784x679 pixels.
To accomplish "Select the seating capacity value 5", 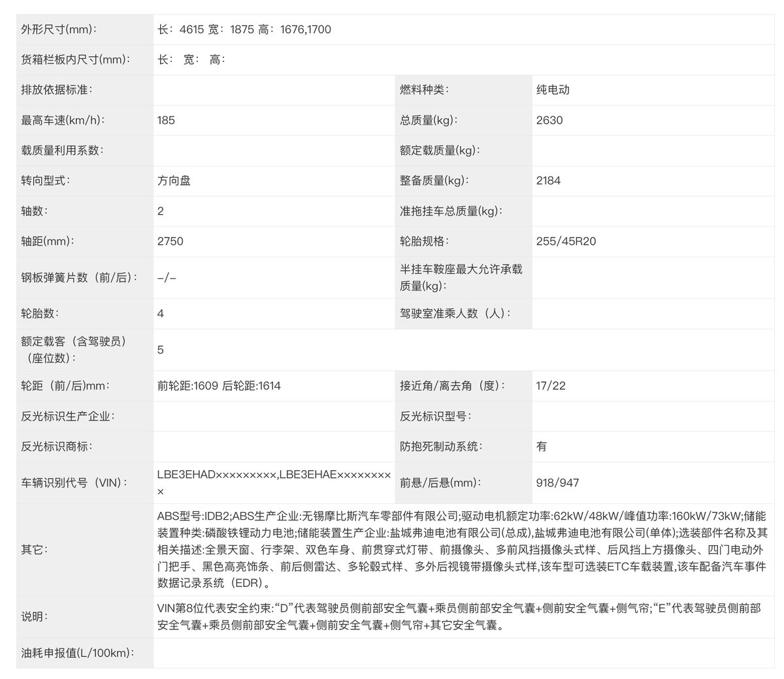I will click(x=161, y=350).
